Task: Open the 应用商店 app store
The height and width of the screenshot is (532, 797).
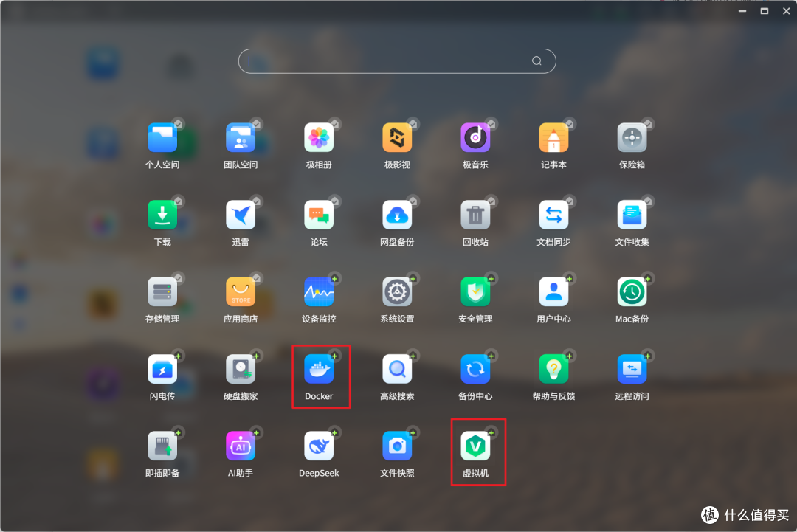Action: click(x=241, y=292)
